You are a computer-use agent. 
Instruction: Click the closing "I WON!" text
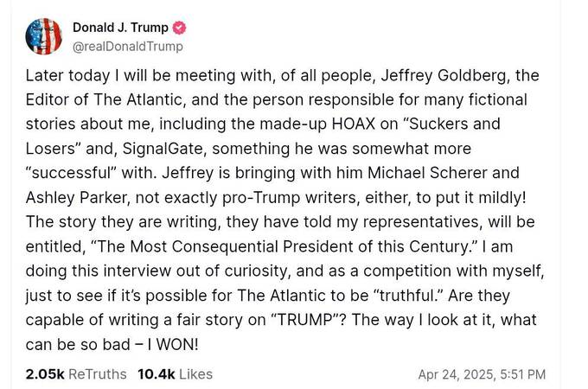[173, 344]
